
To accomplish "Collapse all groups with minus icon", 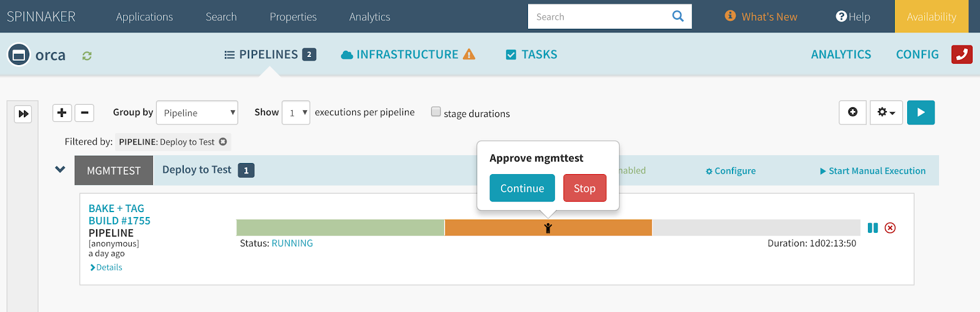I will tap(85, 113).
